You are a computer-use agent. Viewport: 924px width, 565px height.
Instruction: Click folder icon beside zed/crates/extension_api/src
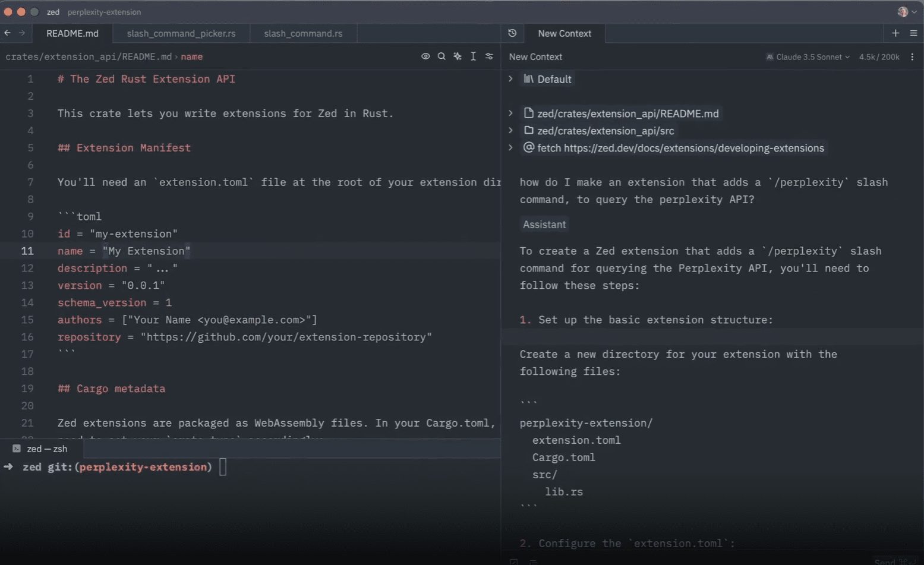coord(528,130)
